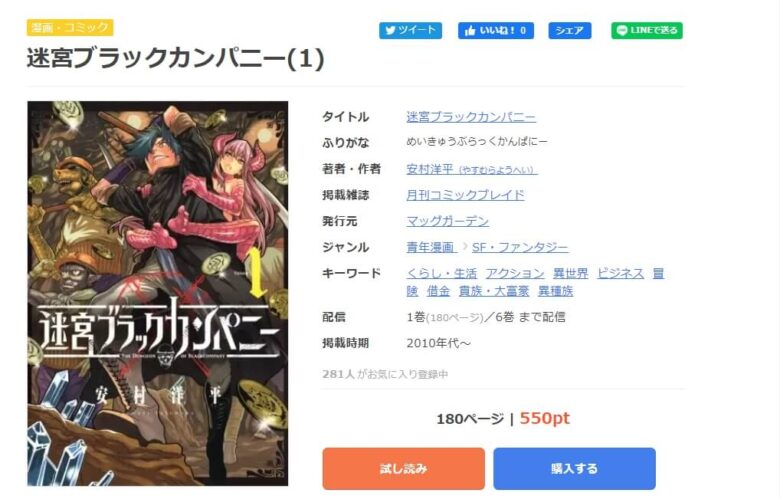Select the 青年漫画 genre link
Viewport: 780px width, 499px height.
(431, 247)
